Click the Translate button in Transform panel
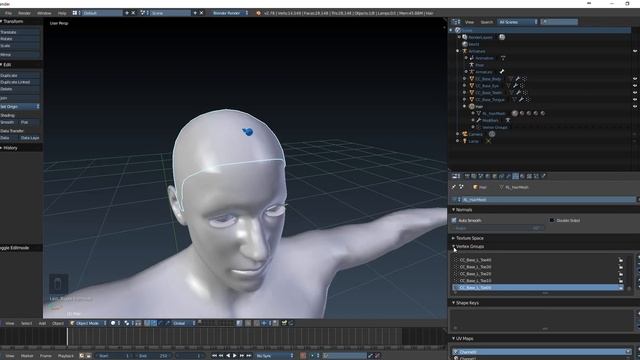Screen dimensions: 640x360 tap(20, 32)
